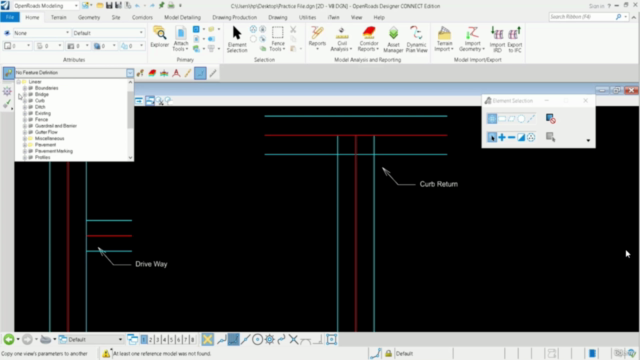Viewport: 640px width, 360px height.
Task: Open the OpenRoads Modeling workflow dropdown
Action: click(x=45, y=6)
